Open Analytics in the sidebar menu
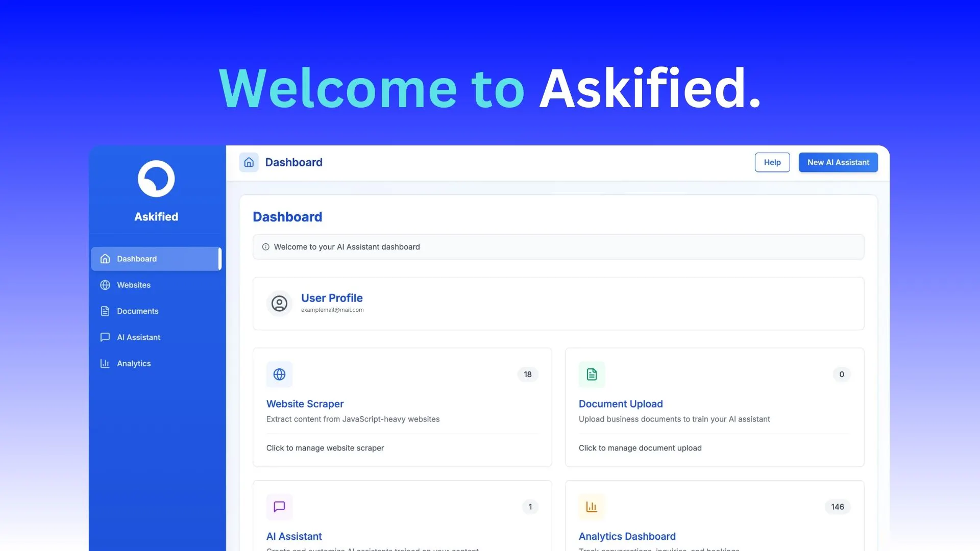 (x=156, y=363)
